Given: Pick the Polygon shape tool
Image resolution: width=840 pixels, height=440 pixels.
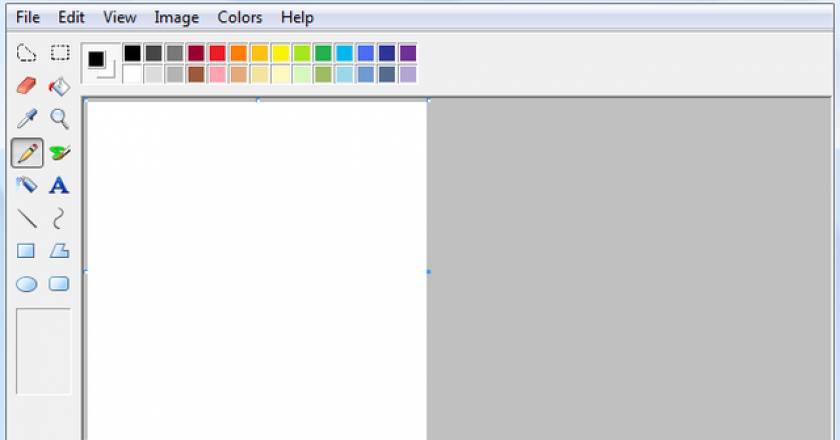Looking at the screenshot, I should pos(59,251).
